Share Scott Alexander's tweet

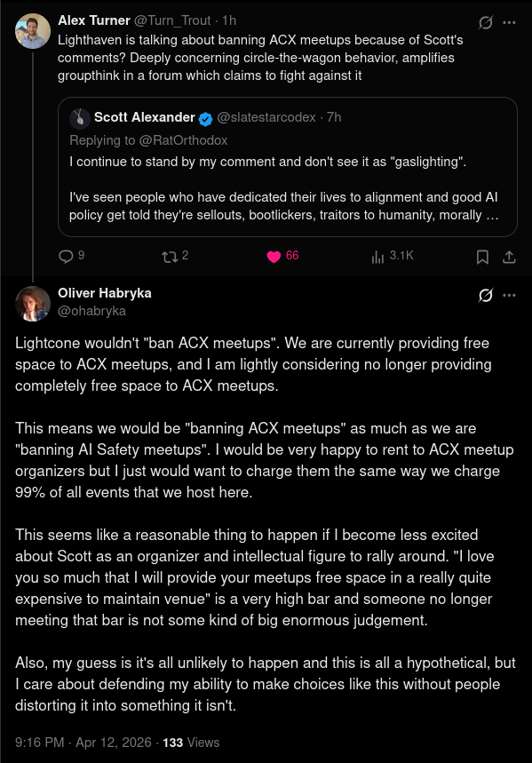pyautogui.click(x=508, y=256)
